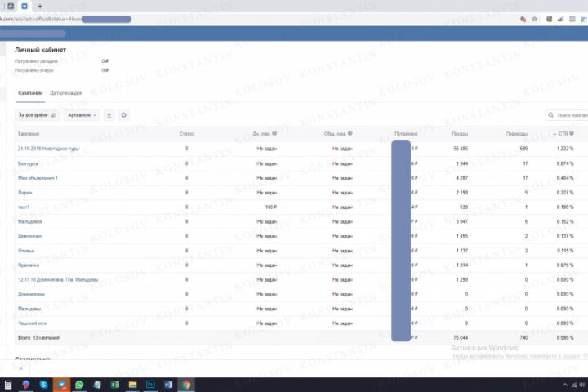The image size is (588, 392).
Task: Switch to the 'Детализация' tab
Action: (x=65, y=93)
